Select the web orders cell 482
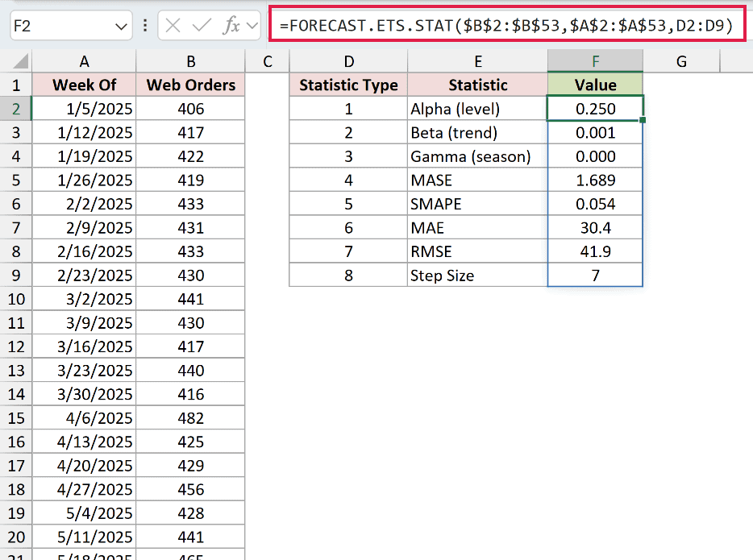Viewport: 753px width, 560px height. tap(190, 418)
